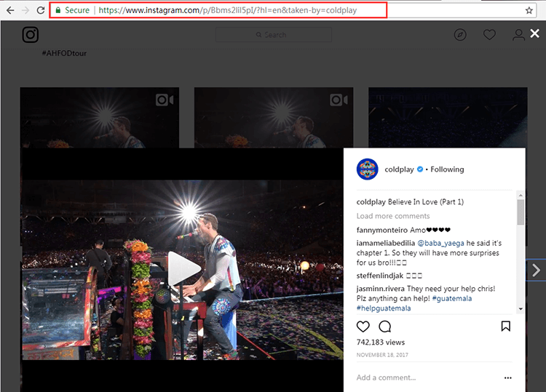Image resolution: width=546 pixels, height=392 pixels.
Task: Open the activity heart icon in header
Action: (489, 35)
